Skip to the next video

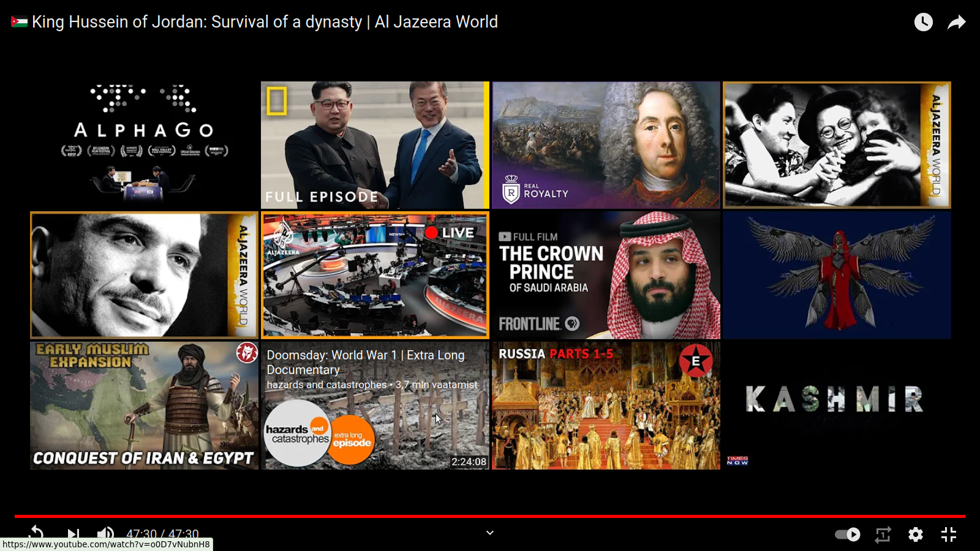73,534
